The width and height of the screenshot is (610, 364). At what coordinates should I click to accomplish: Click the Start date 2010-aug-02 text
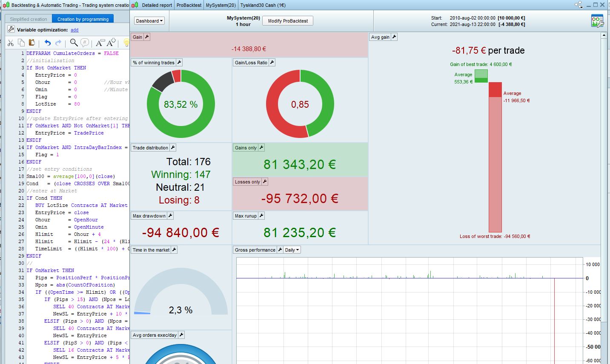pyautogui.click(x=473, y=18)
